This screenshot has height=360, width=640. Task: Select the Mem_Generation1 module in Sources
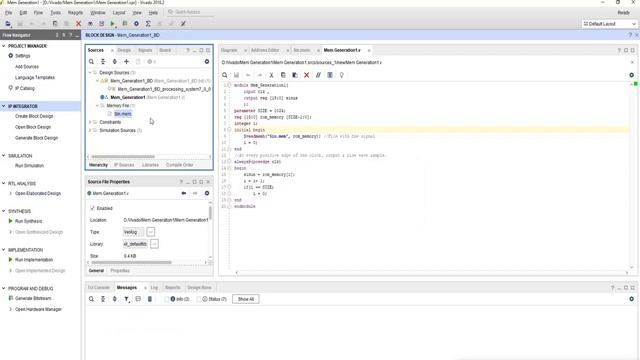128,98
